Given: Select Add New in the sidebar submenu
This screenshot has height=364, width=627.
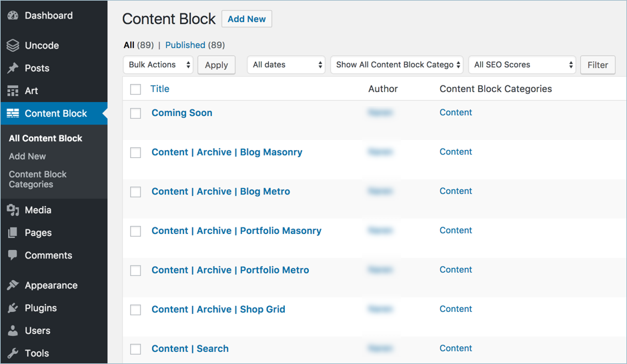Looking at the screenshot, I should point(27,156).
